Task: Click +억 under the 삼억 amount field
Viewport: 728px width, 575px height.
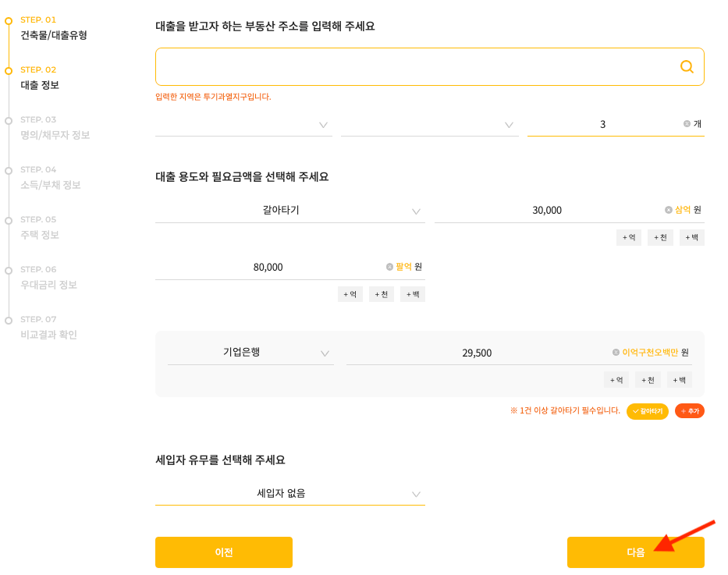Action: [x=629, y=237]
